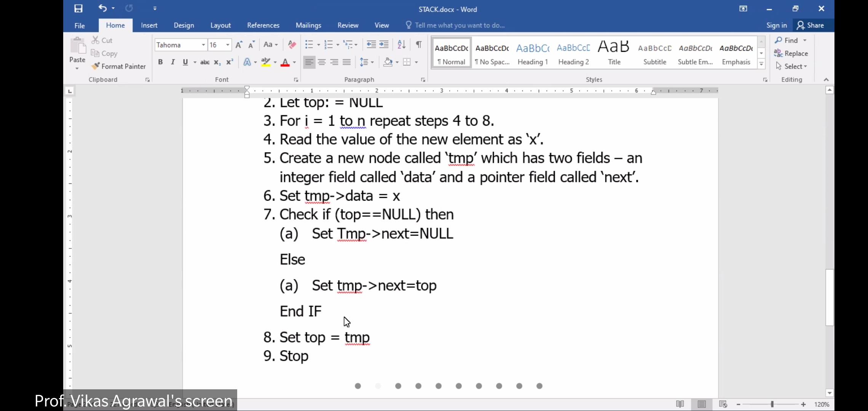Click the Undo arrow icon

(x=102, y=8)
